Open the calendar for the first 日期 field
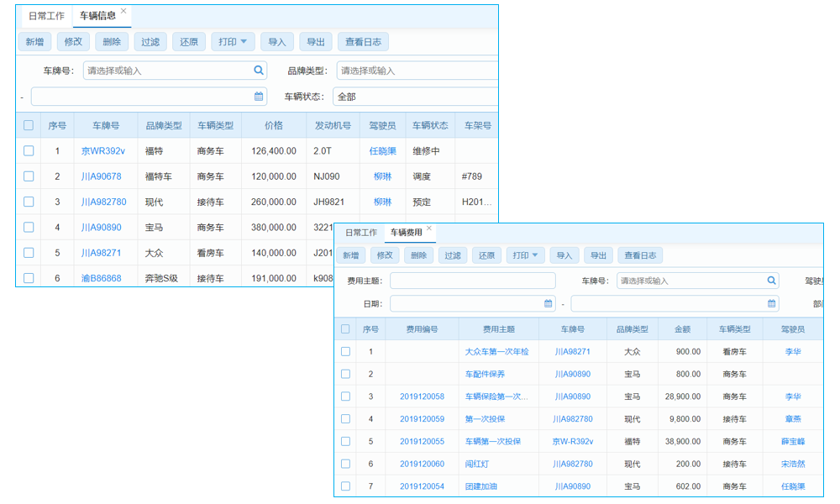This screenshot has height=504, width=840. 547,303
